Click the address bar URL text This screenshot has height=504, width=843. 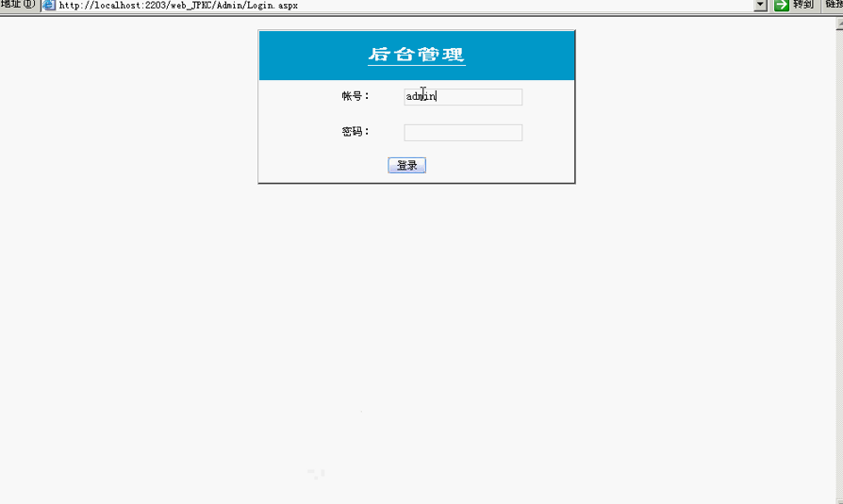tap(178, 6)
